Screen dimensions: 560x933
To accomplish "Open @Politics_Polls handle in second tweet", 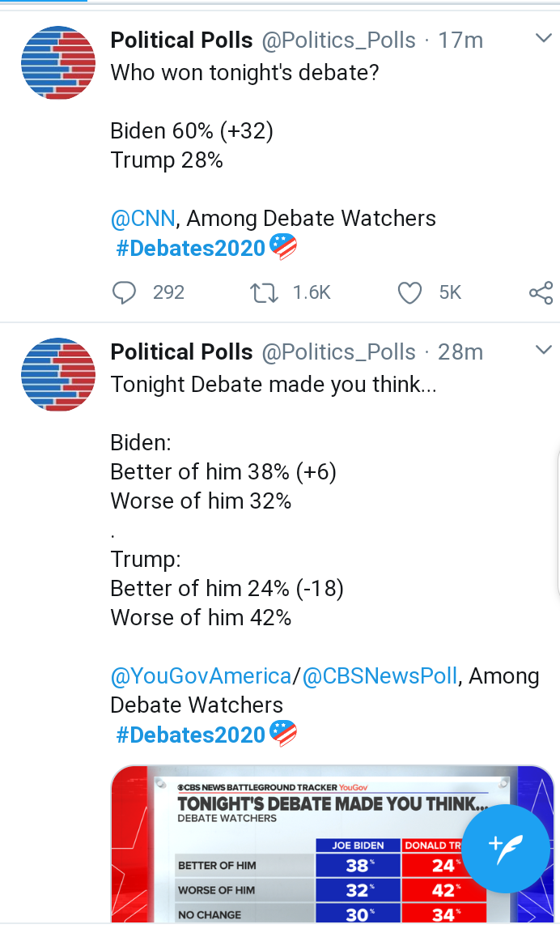I will pyautogui.click(x=338, y=352).
